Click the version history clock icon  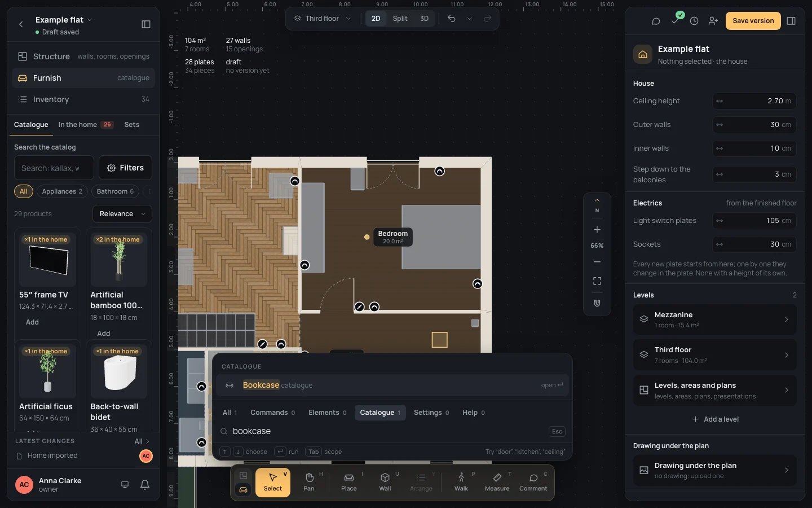(694, 21)
